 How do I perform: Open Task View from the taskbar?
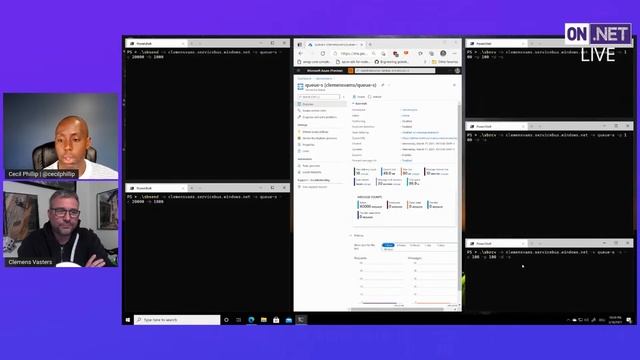click(x=238, y=320)
